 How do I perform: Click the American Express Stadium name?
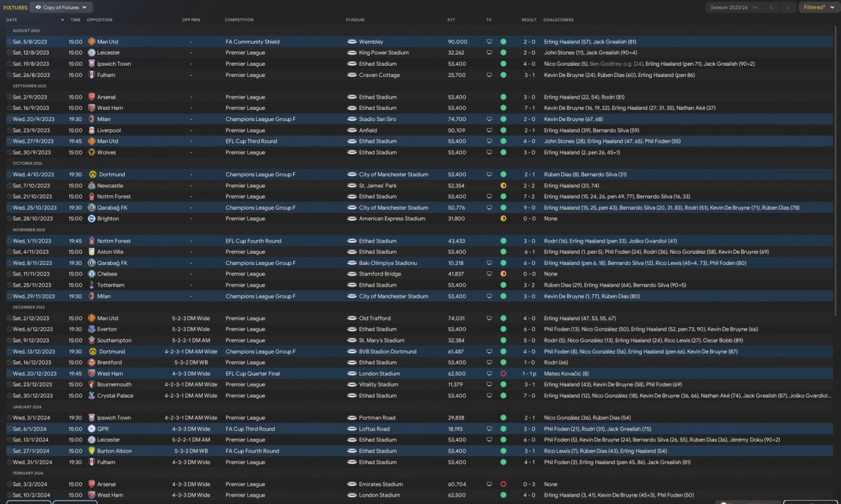[x=392, y=219]
